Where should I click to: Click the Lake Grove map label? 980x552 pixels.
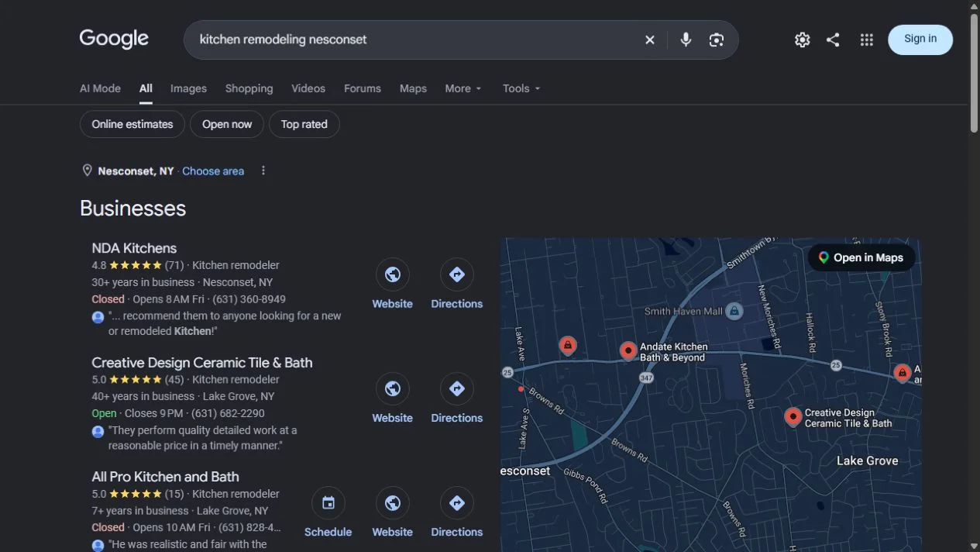867,461
